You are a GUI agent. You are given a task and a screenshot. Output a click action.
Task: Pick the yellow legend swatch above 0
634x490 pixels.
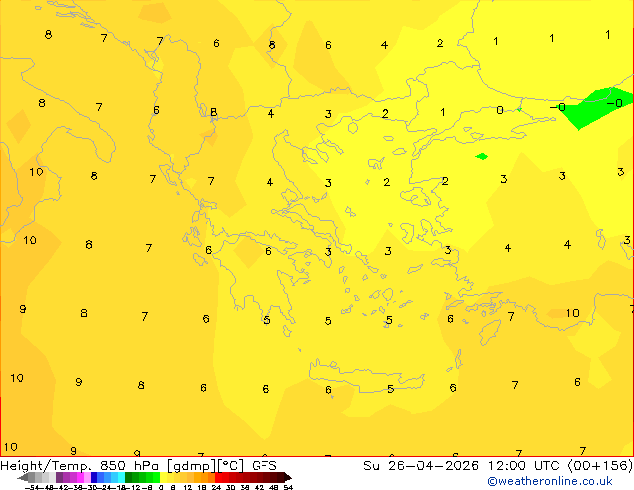tap(163, 477)
